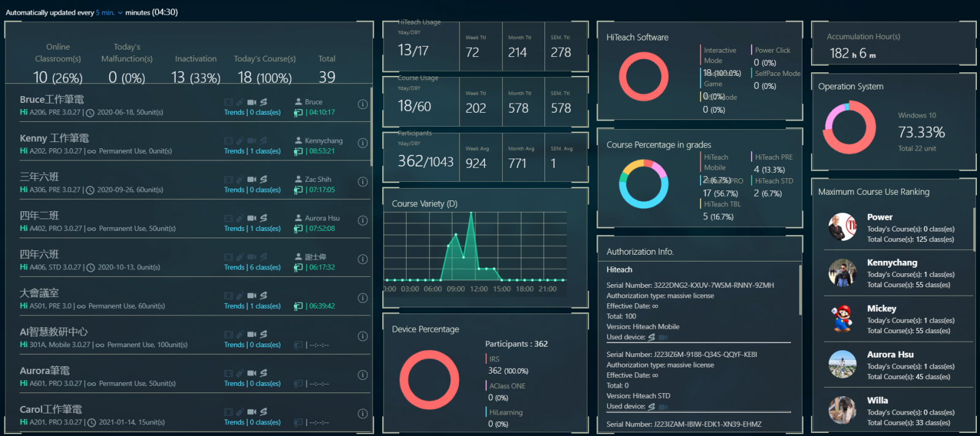The width and height of the screenshot is (980, 436).
Task: Click the S device icon under Hiteach Mobile authorization
Action: click(x=652, y=337)
